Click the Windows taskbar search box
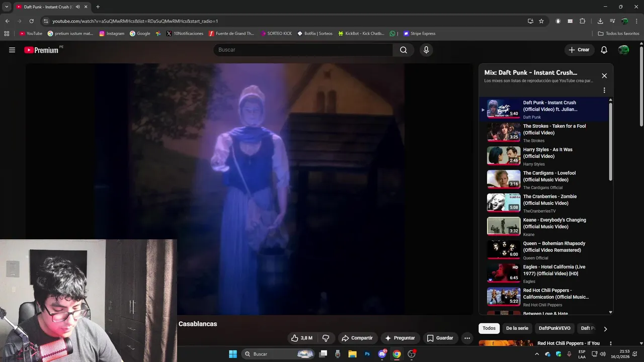The height and width of the screenshot is (362, 644). (278, 354)
